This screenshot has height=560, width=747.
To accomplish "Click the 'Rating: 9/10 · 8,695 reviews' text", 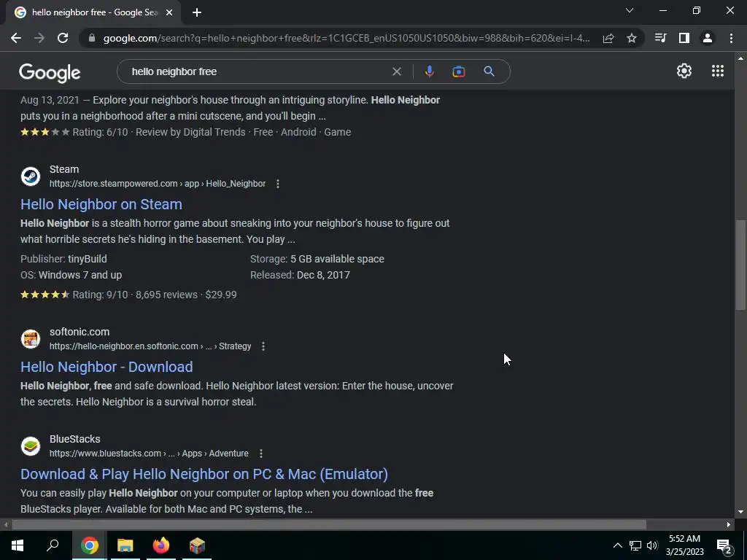I will tap(135, 295).
